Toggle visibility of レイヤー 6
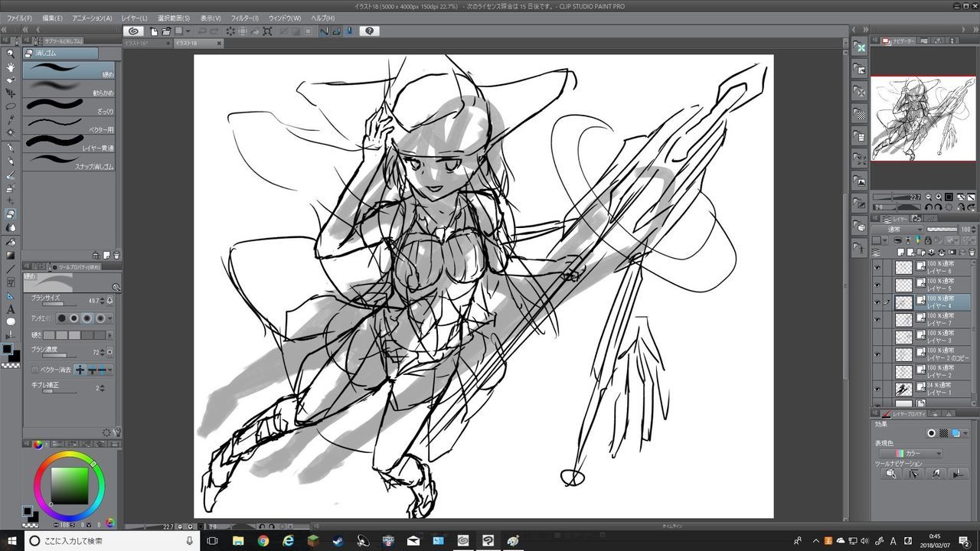The height and width of the screenshot is (551, 980). coord(877,268)
